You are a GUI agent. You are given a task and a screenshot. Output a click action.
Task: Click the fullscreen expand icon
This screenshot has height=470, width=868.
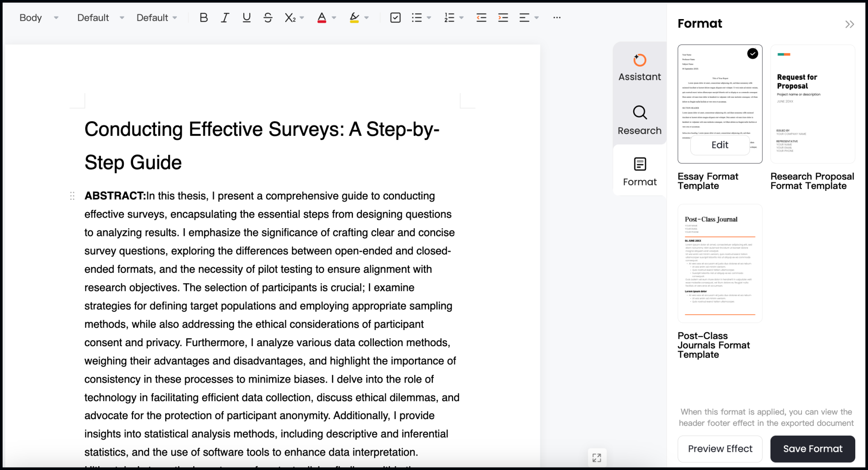click(x=597, y=457)
